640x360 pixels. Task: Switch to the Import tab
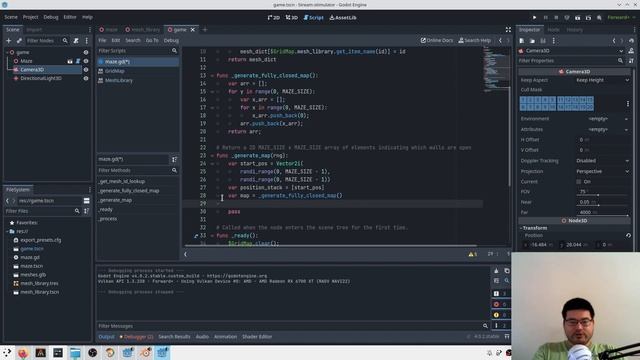coord(34,30)
